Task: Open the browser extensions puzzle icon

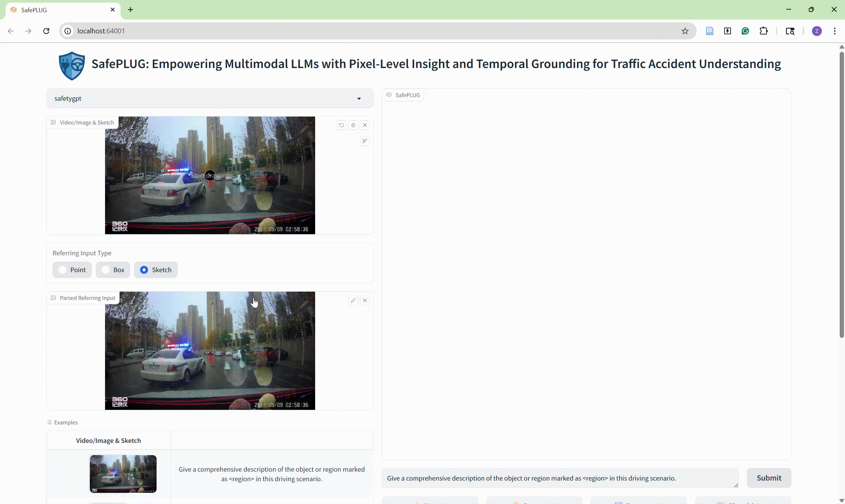Action: [x=763, y=31]
